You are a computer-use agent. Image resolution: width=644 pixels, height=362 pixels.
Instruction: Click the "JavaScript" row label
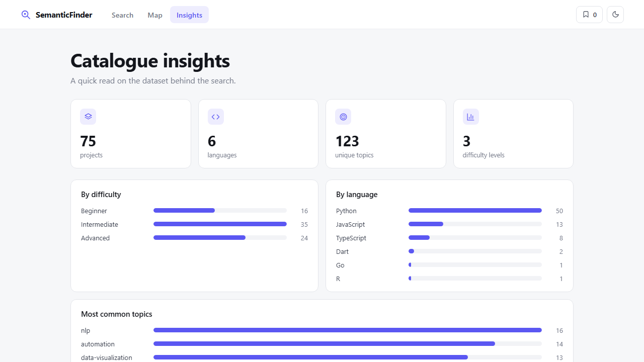pyautogui.click(x=351, y=225)
